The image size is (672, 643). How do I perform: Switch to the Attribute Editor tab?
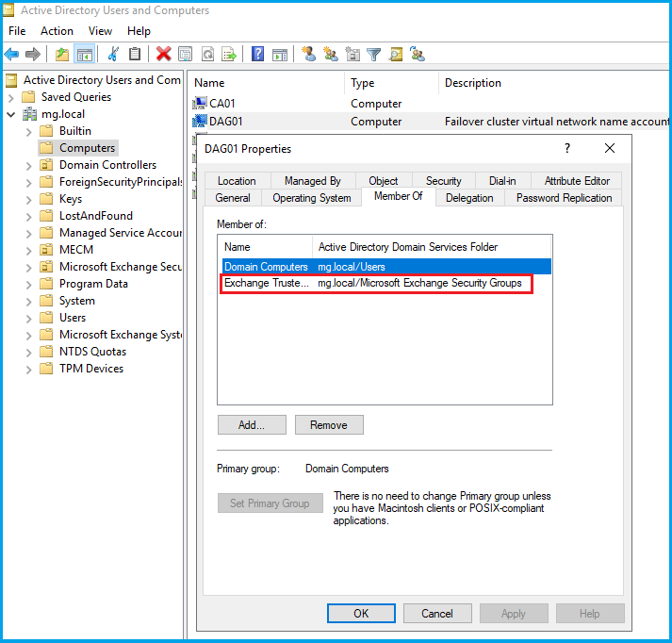click(577, 181)
